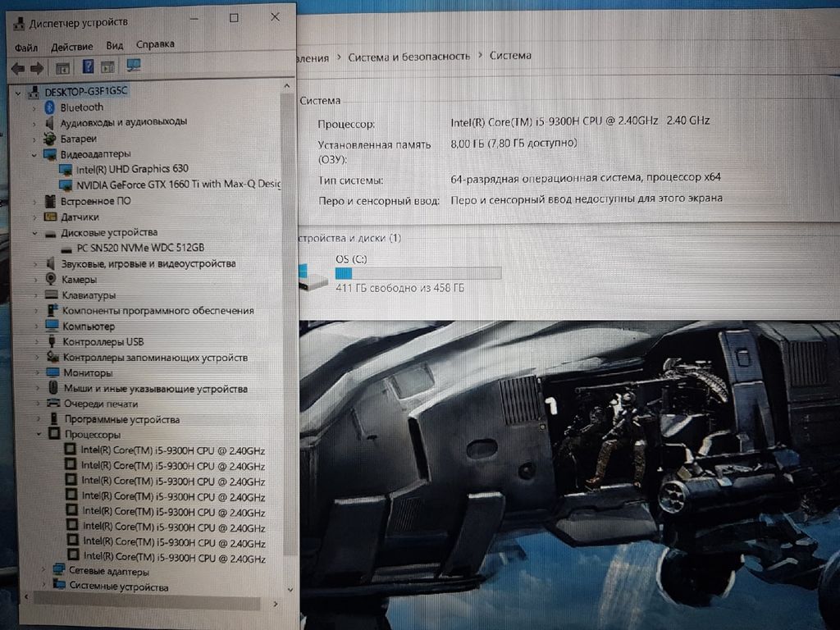Click the scan for hardware changes monitor icon
The width and height of the screenshot is (840, 630).
[134, 66]
